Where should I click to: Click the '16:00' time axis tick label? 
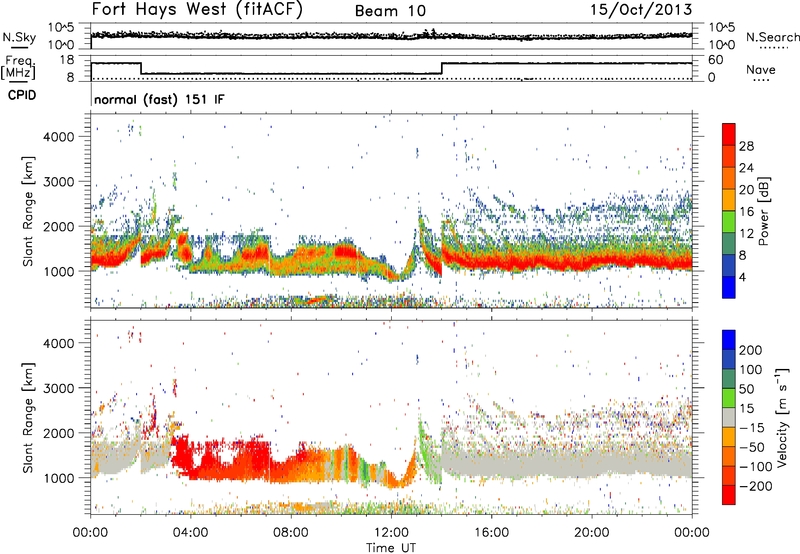[492, 533]
